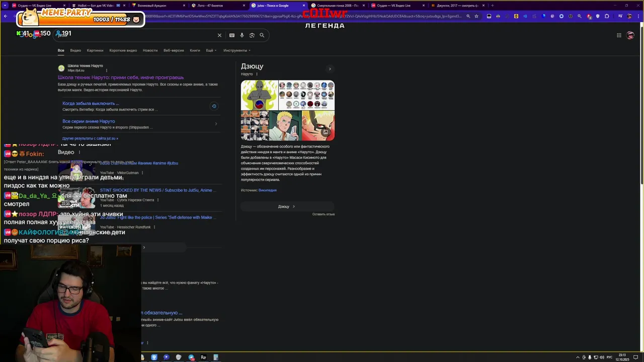Switch to the Веб-версия tab

[174, 50]
